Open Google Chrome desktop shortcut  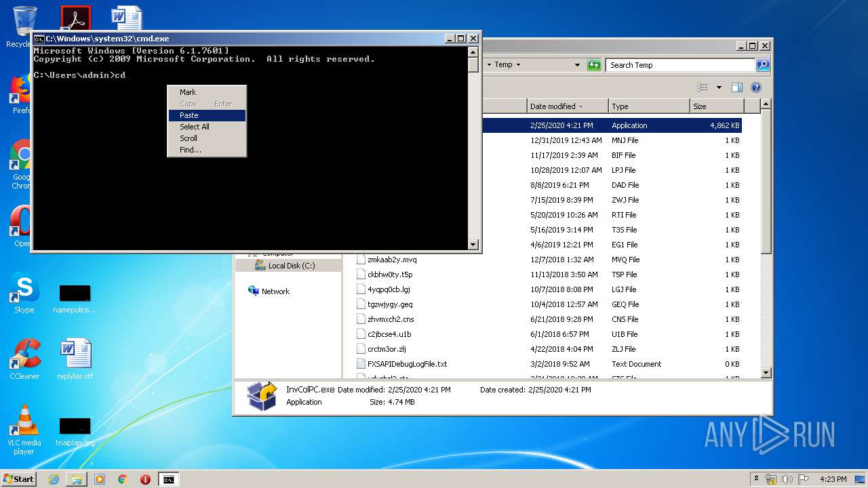[x=22, y=165]
